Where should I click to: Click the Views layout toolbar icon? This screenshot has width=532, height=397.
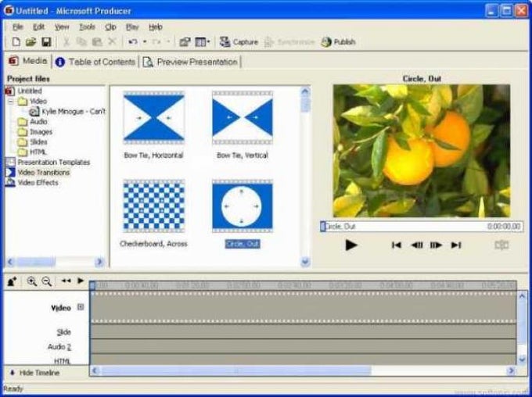pos(200,42)
